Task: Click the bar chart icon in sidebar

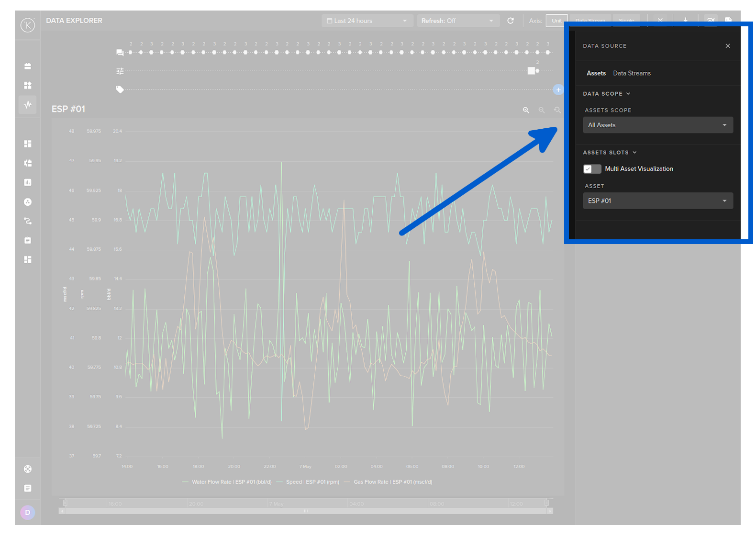Action: point(28,182)
